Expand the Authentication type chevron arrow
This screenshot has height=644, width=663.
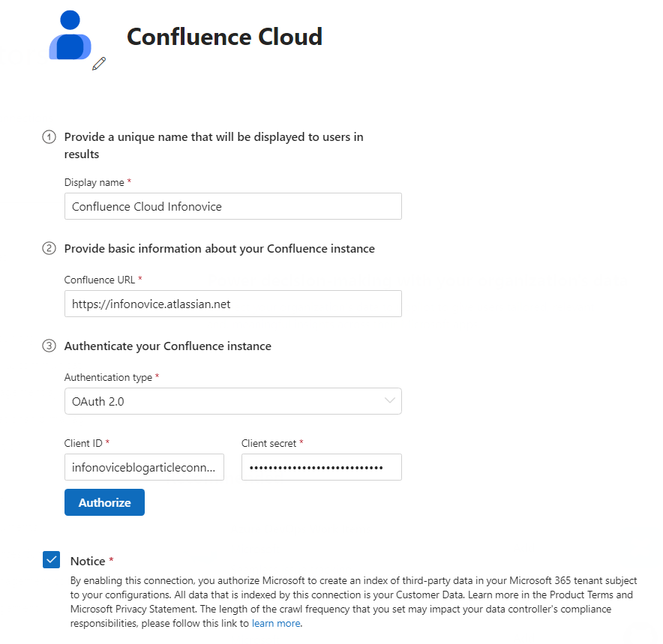390,401
